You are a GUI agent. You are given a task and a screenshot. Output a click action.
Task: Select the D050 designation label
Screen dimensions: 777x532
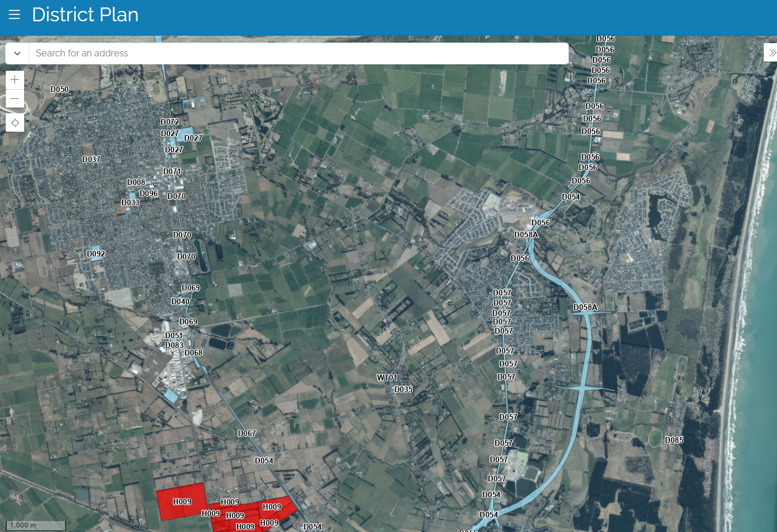(59, 90)
